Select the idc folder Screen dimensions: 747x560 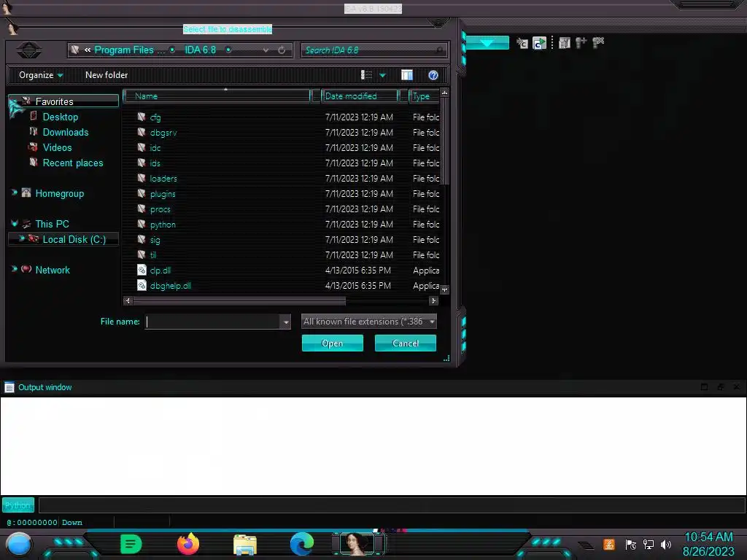[x=155, y=147]
